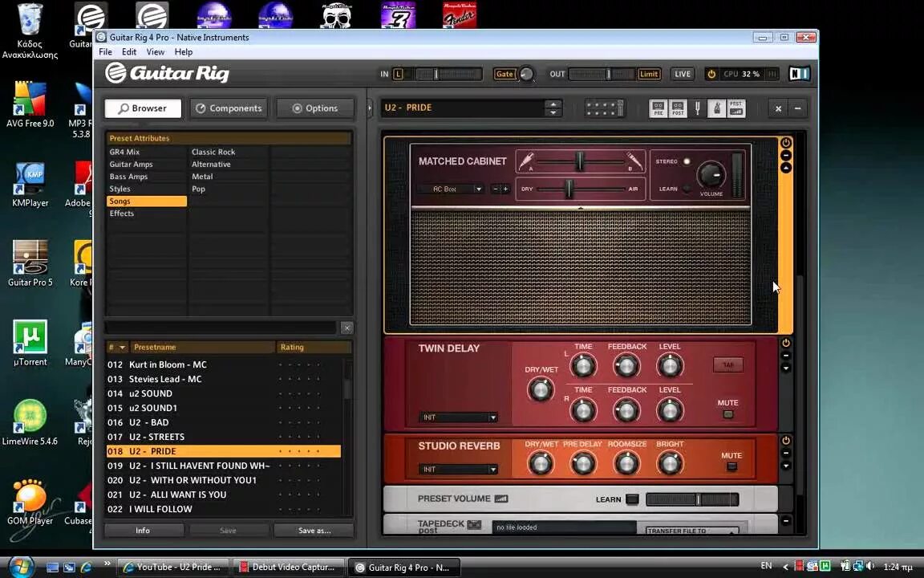
Task: Toggle Matched Cabinet power button
Action: (x=785, y=143)
